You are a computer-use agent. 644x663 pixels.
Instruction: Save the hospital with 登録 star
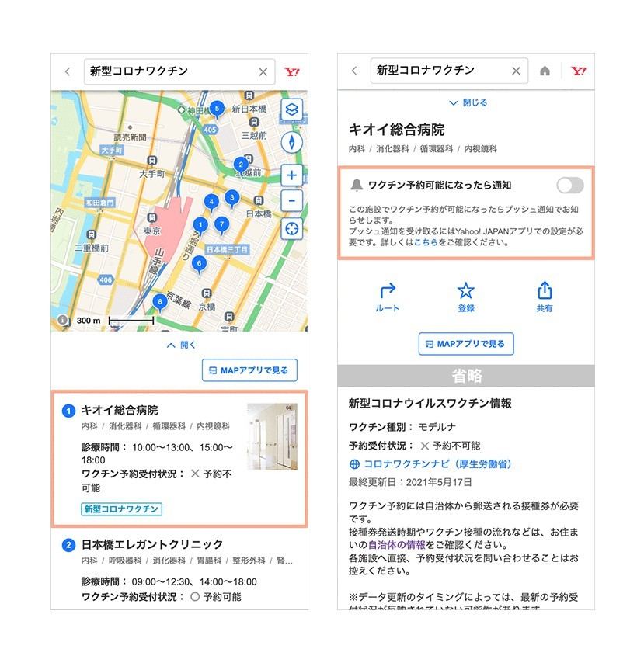pos(466,297)
